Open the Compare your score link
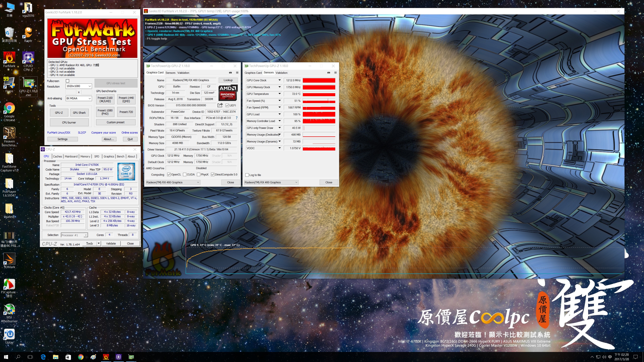Viewport: 644px width, 362px height. pos(103,132)
